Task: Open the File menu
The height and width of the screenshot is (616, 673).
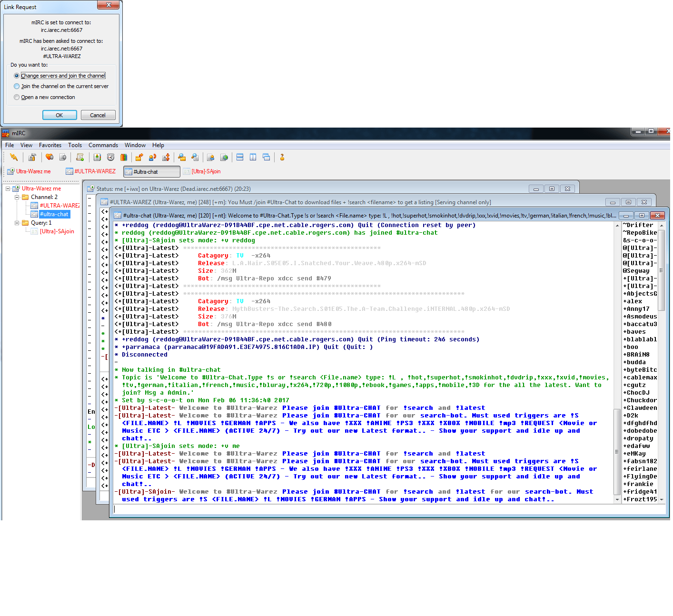Action: (10, 145)
